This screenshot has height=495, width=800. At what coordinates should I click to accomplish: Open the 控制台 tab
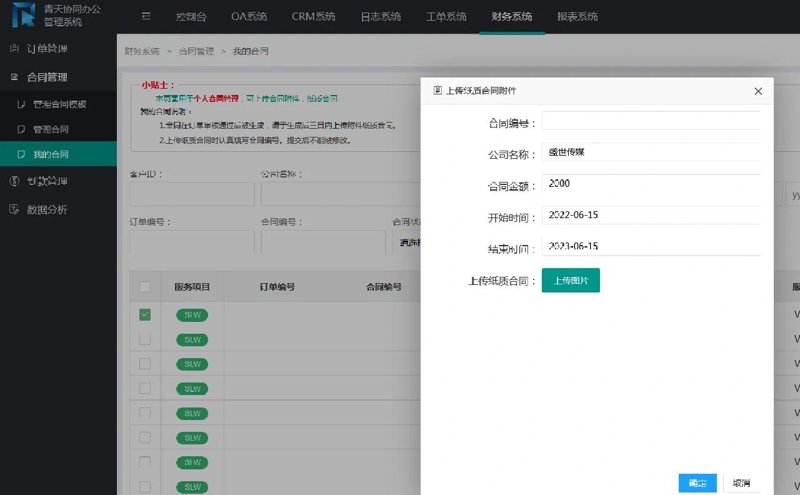(x=191, y=16)
